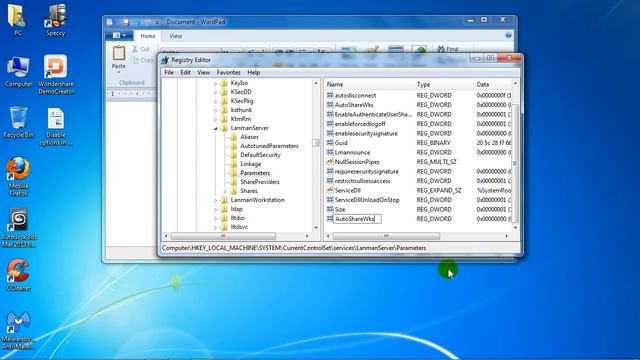Select the NullSessionPipes value icon

tap(330, 162)
